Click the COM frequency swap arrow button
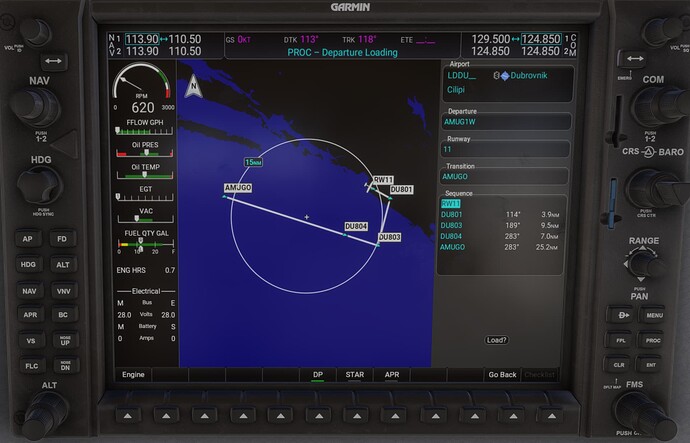This screenshot has height=443, width=690. (634, 59)
